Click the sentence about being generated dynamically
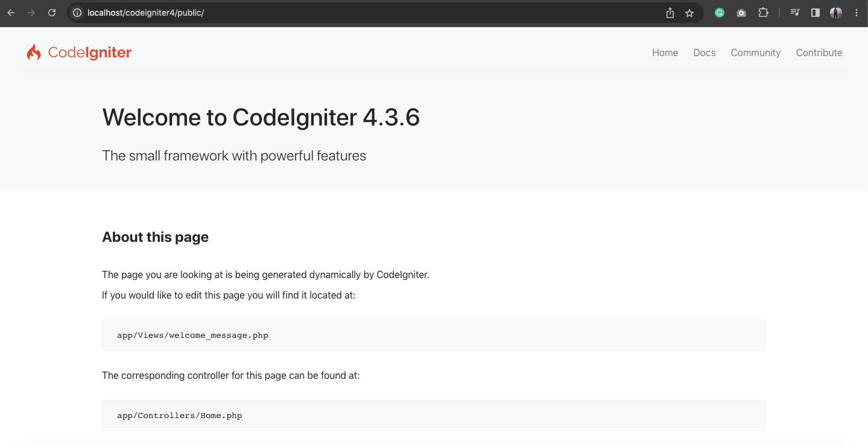The width and height of the screenshot is (868, 447). 265,274
